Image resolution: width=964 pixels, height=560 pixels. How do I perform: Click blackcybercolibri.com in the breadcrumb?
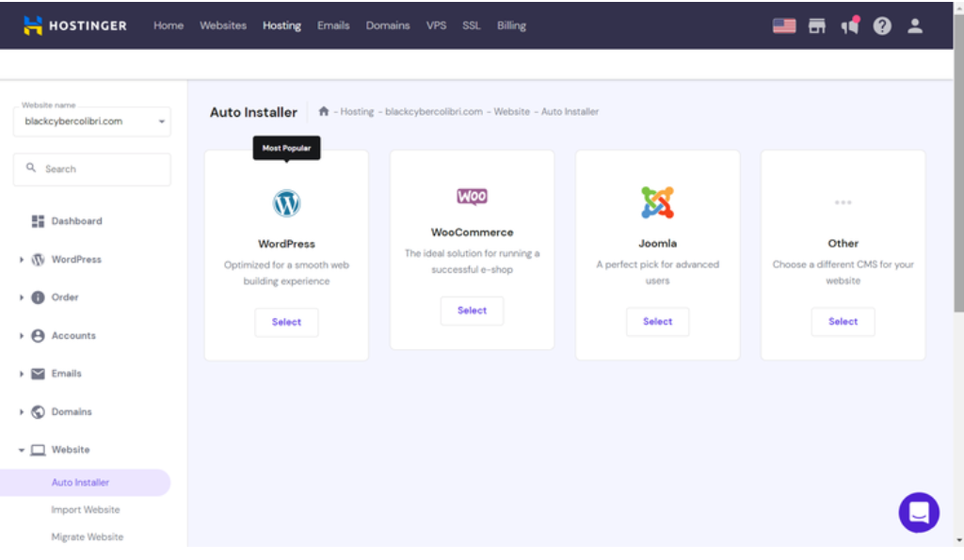tap(434, 111)
